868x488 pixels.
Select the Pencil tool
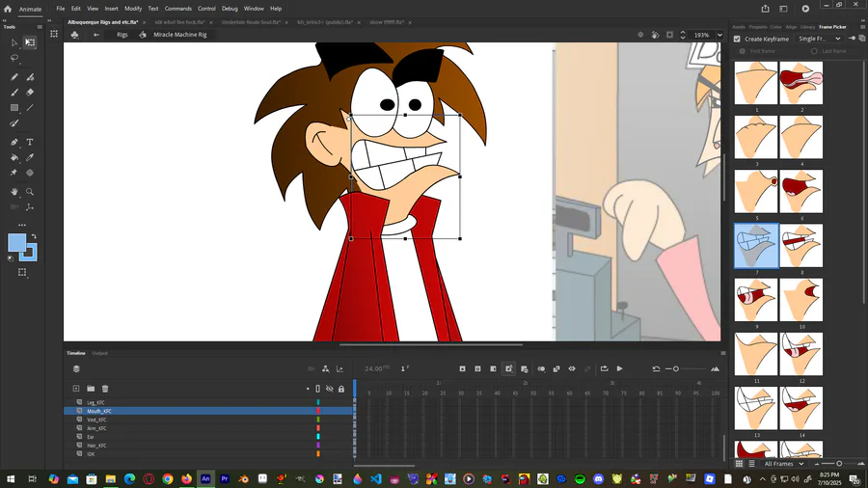[14, 77]
